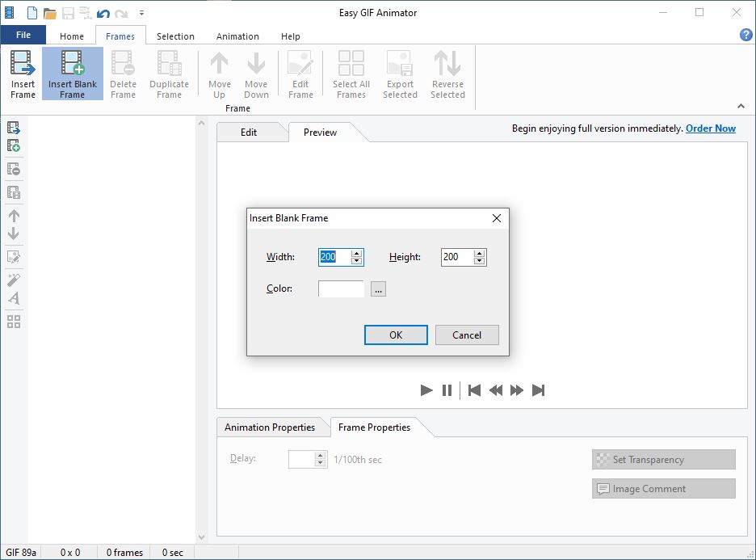Select the Preview view tab

pos(320,133)
